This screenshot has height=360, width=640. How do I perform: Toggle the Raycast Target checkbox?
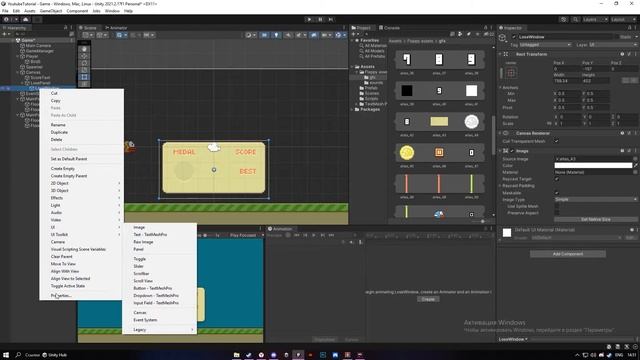[x=556, y=179]
